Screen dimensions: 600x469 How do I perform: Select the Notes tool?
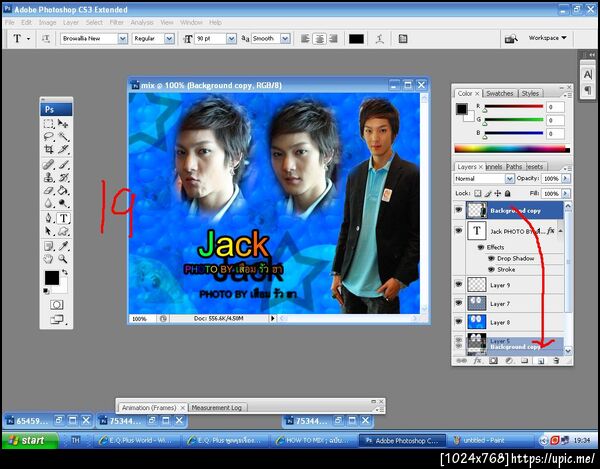(49, 246)
